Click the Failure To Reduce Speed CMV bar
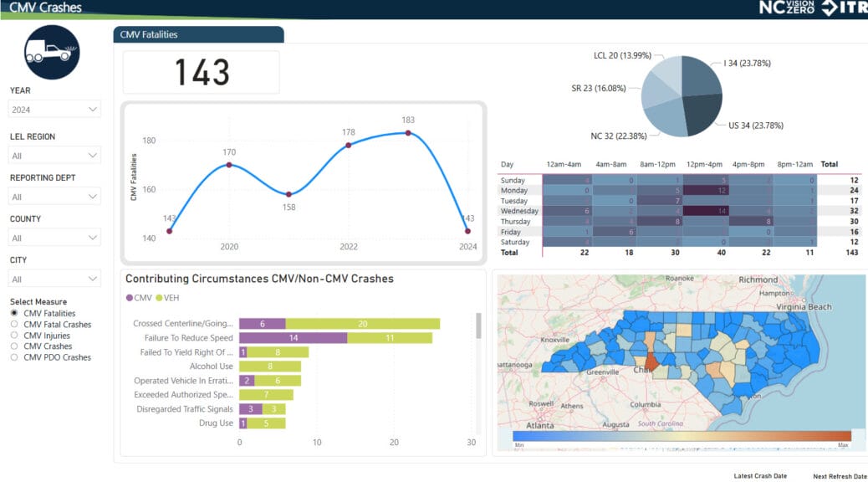Screen dimensions: 868x482 293,338
